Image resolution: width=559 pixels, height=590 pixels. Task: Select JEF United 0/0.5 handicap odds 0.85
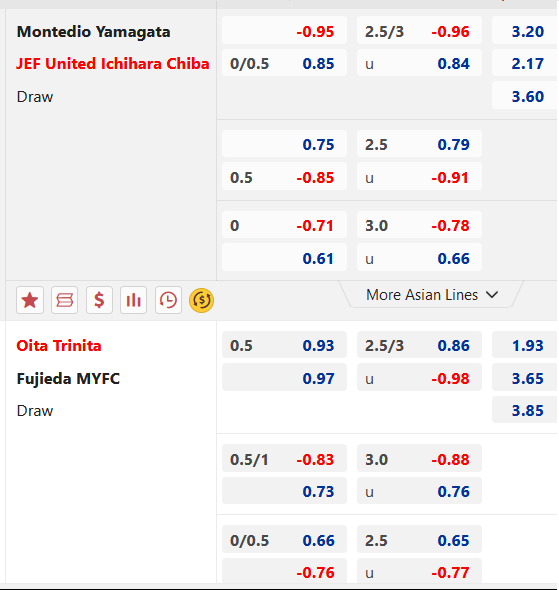point(284,63)
